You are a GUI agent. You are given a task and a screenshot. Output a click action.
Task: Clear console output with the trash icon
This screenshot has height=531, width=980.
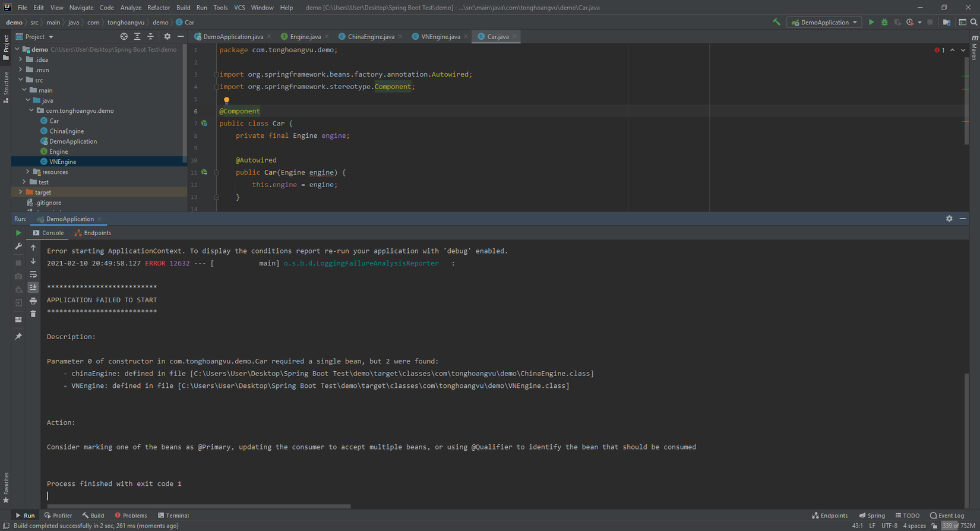coord(33,314)
